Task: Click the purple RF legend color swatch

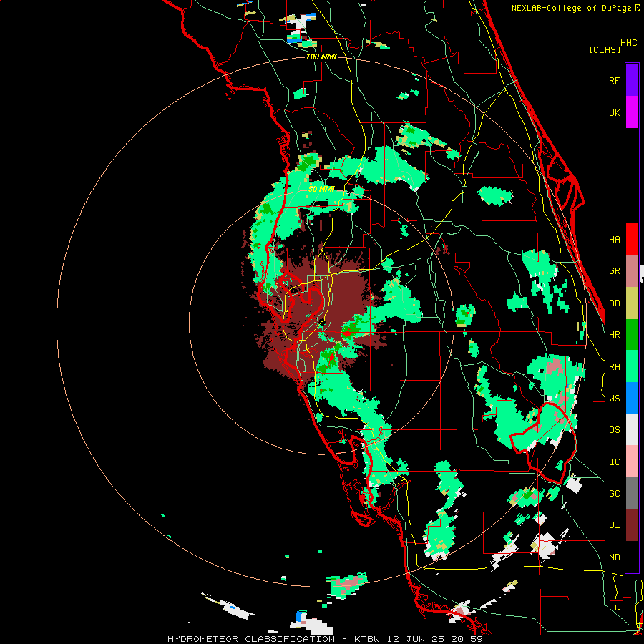Action: [632, 80]
